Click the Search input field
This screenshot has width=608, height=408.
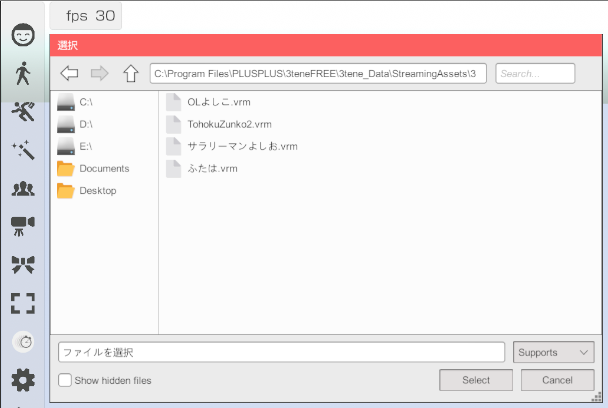(x=535, y=73)
